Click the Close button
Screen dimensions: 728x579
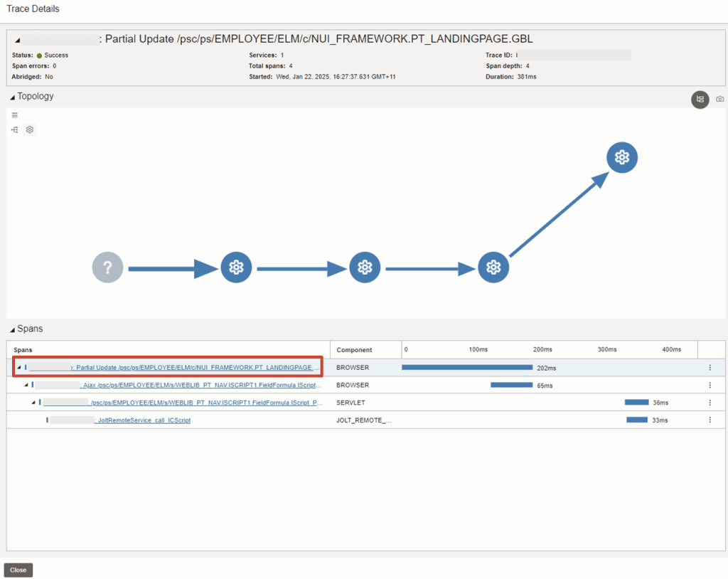[18, 570]
